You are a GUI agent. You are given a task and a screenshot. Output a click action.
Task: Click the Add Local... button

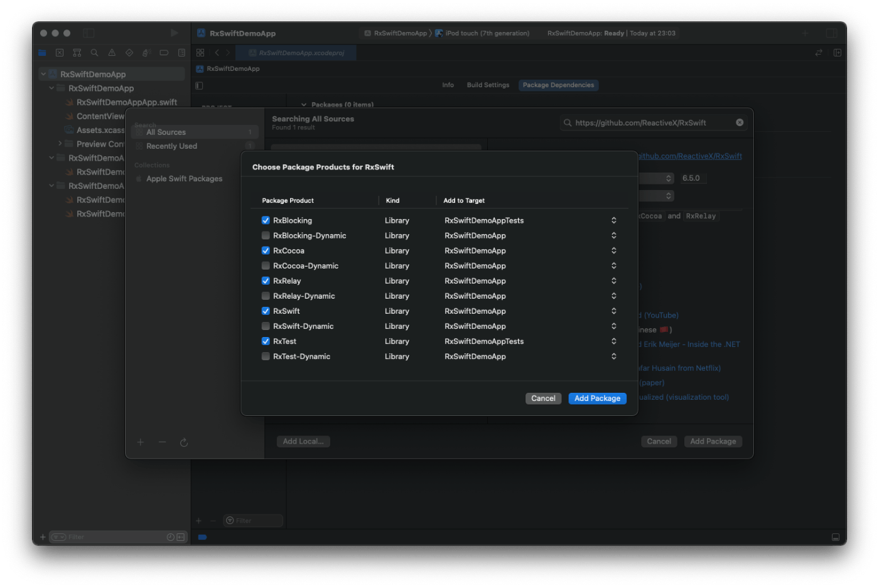[303, 442]
